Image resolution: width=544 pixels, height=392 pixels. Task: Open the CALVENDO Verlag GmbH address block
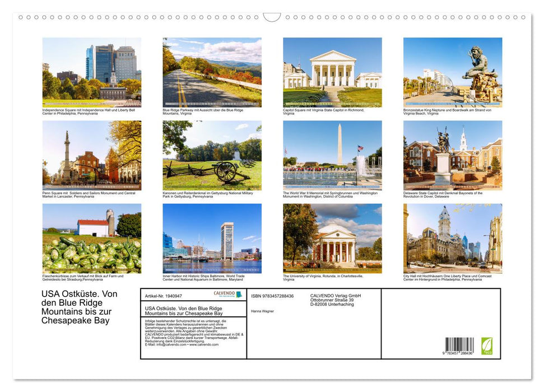tap(334, 301)
